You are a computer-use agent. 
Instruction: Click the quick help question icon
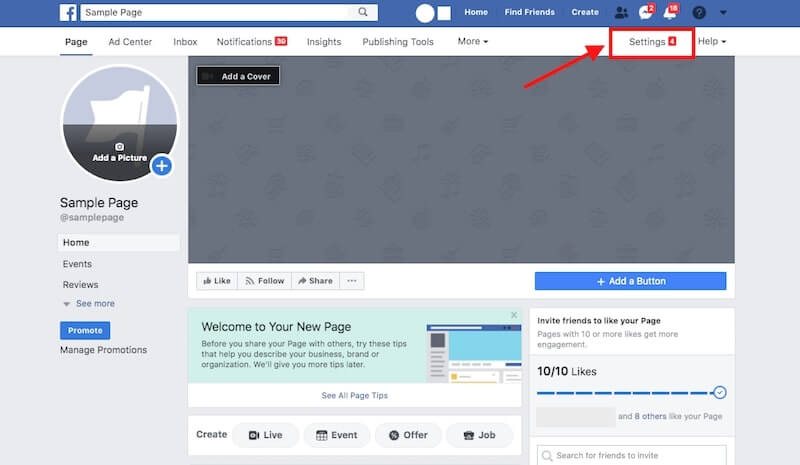pyautogui.click(x=699, y=13)
